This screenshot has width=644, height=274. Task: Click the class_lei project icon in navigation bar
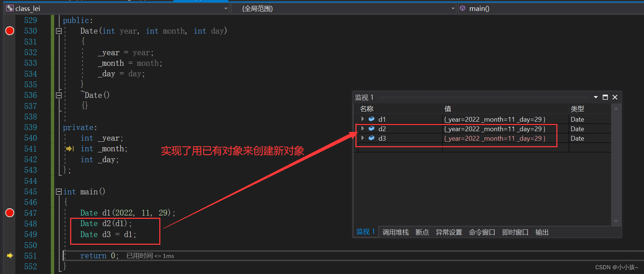click(10, 8)
